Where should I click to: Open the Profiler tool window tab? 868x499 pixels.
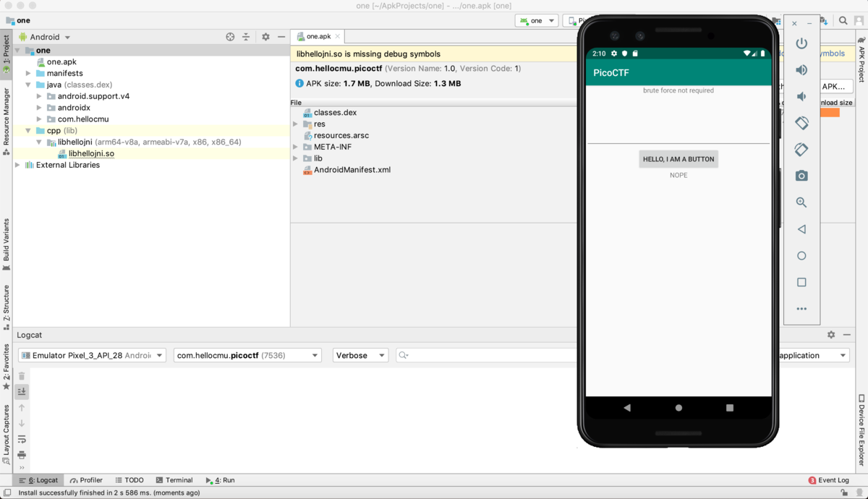[x=87, y=480]
